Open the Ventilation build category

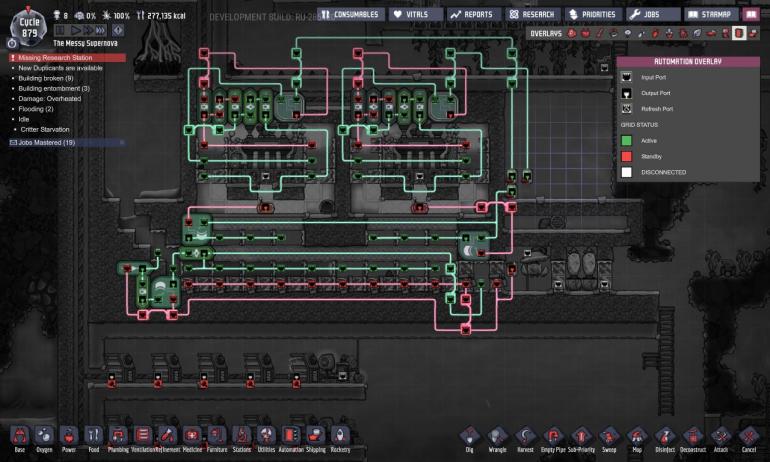tap(143, 437)
